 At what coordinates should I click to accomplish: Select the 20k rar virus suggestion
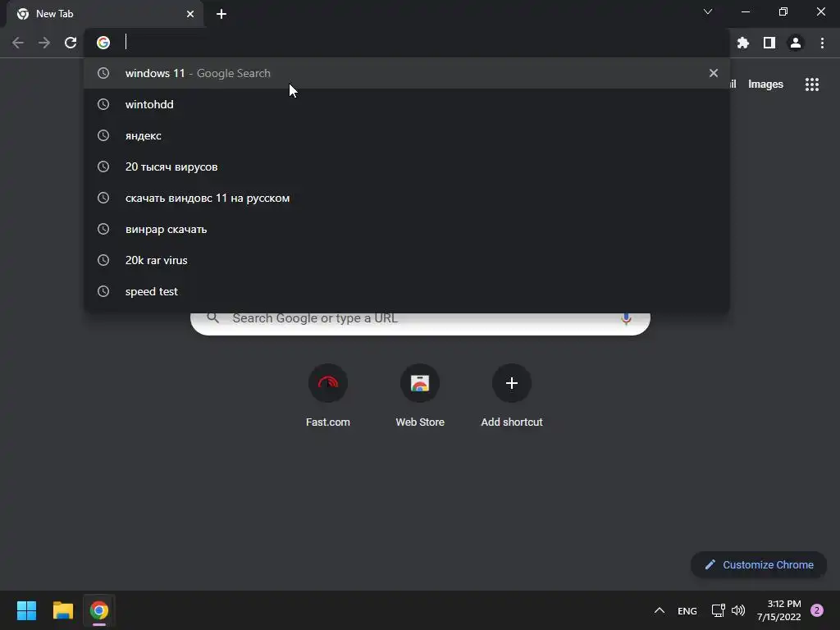[x=407, y=260]
